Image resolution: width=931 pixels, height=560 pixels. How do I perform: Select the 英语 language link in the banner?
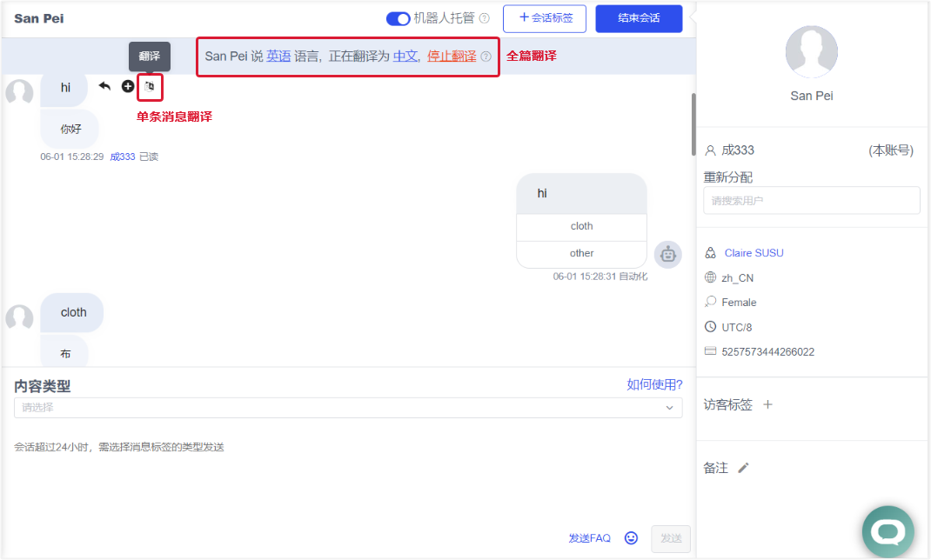pos(278,55)
